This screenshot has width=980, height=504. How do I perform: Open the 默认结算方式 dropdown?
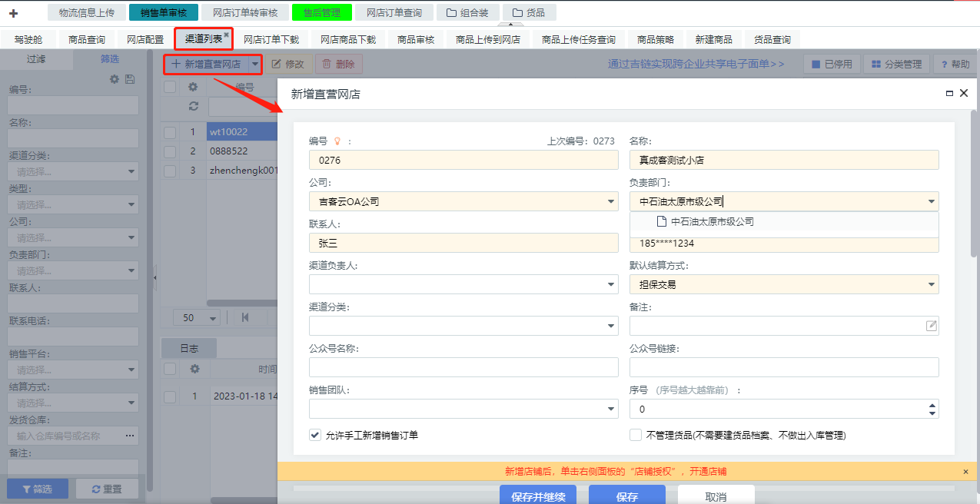(x=931, y=284)
